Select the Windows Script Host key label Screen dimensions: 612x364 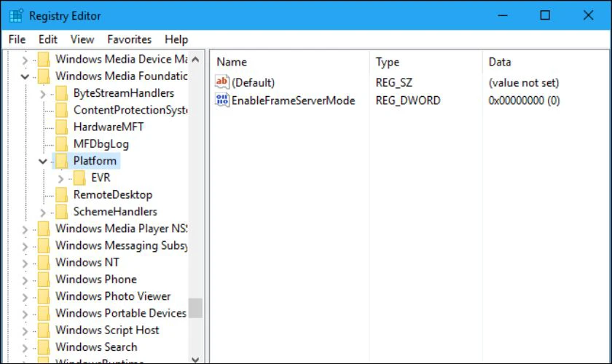(x=107, y=330)
